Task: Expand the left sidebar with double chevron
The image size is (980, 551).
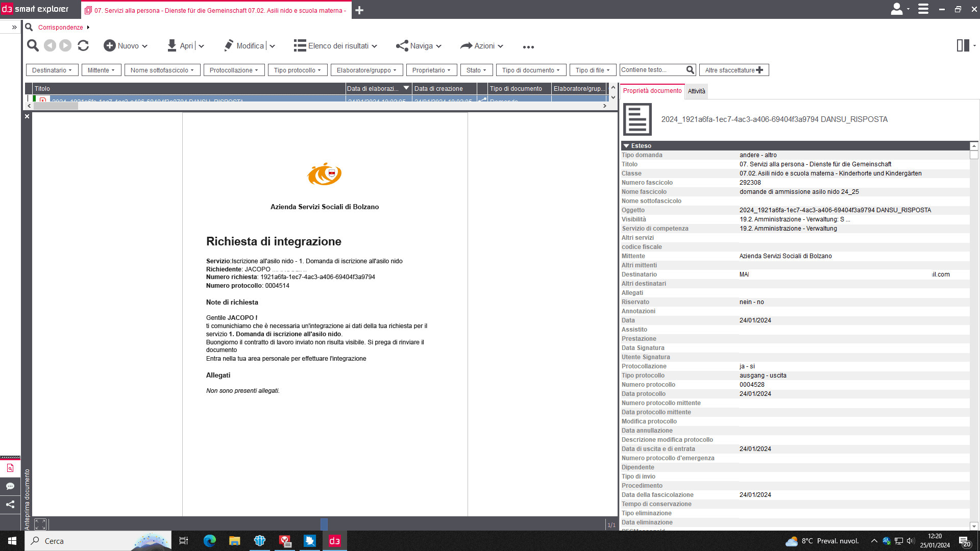Action: pos(14,27)
